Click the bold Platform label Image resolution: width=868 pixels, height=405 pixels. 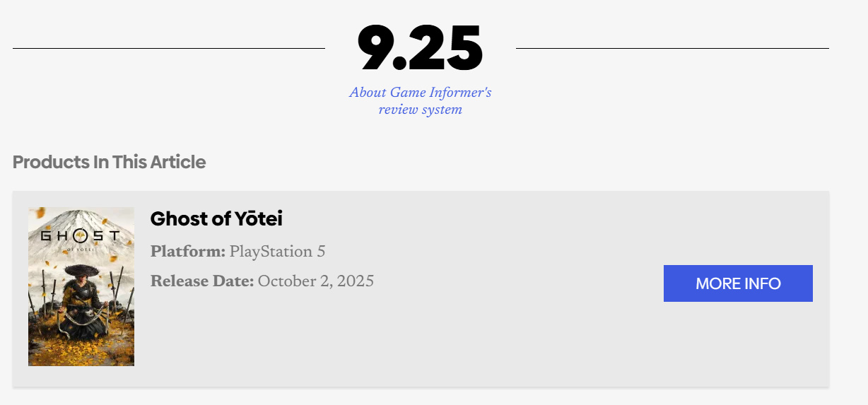[188, 252]
